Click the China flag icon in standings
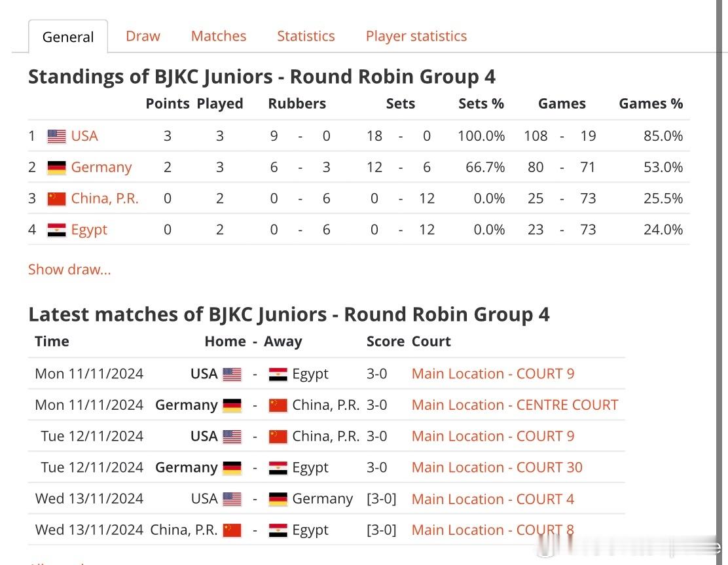728x565 pixels. click(x=57, y=199)
